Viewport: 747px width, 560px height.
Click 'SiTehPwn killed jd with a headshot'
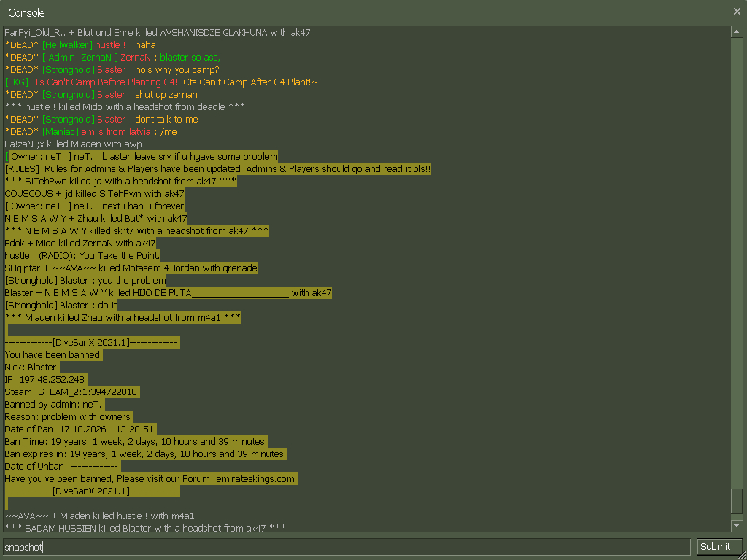(120, 181)
